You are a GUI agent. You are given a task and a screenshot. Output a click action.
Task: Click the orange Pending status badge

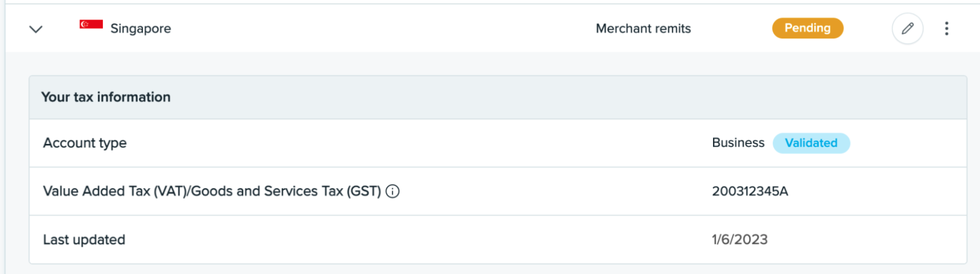808,28
